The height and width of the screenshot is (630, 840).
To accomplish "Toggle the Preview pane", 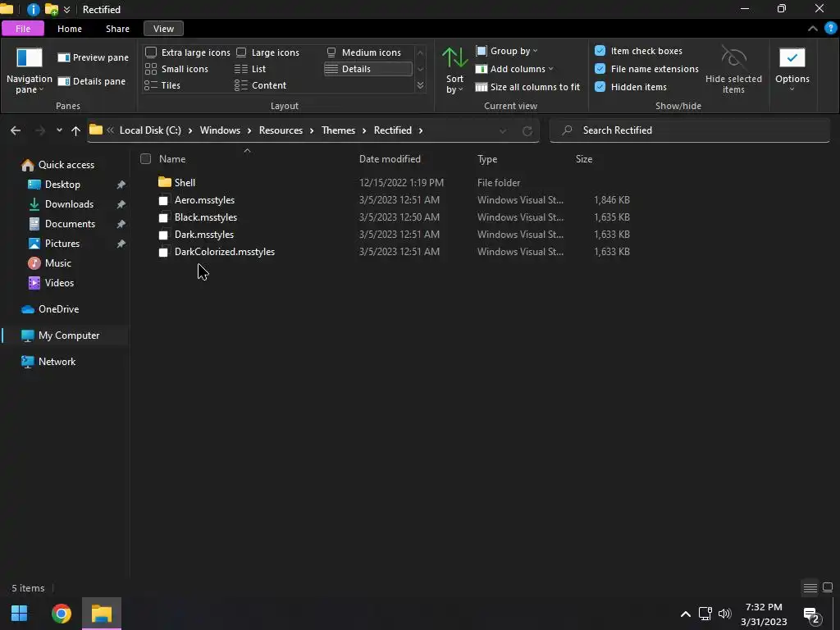I will pyautogui.click(x=94, y=57).
